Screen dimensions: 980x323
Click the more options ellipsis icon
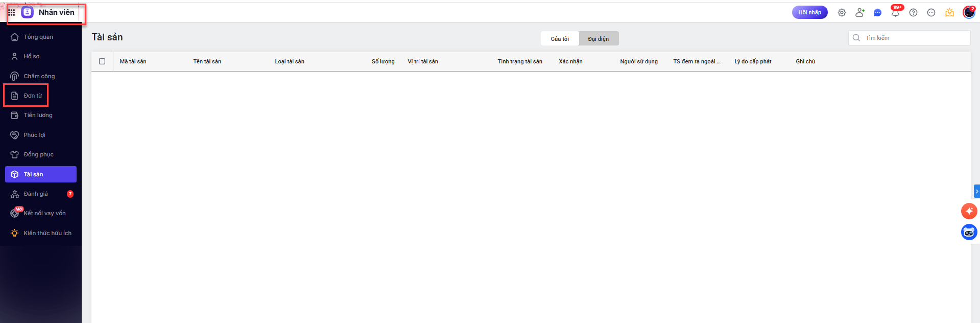[931, 13]
